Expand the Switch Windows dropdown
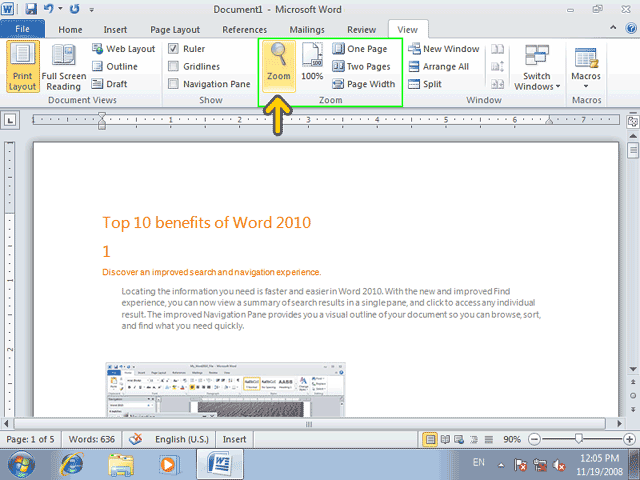 click(x=537, y=67)
